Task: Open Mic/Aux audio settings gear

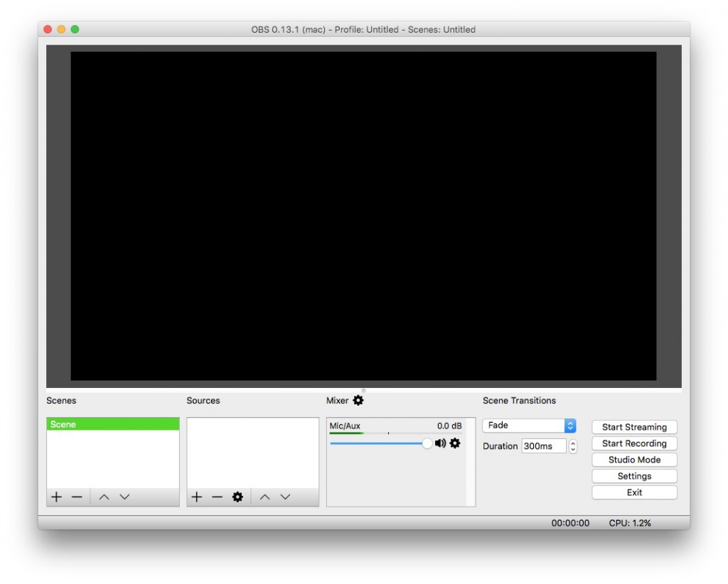Action: (455, 443)
